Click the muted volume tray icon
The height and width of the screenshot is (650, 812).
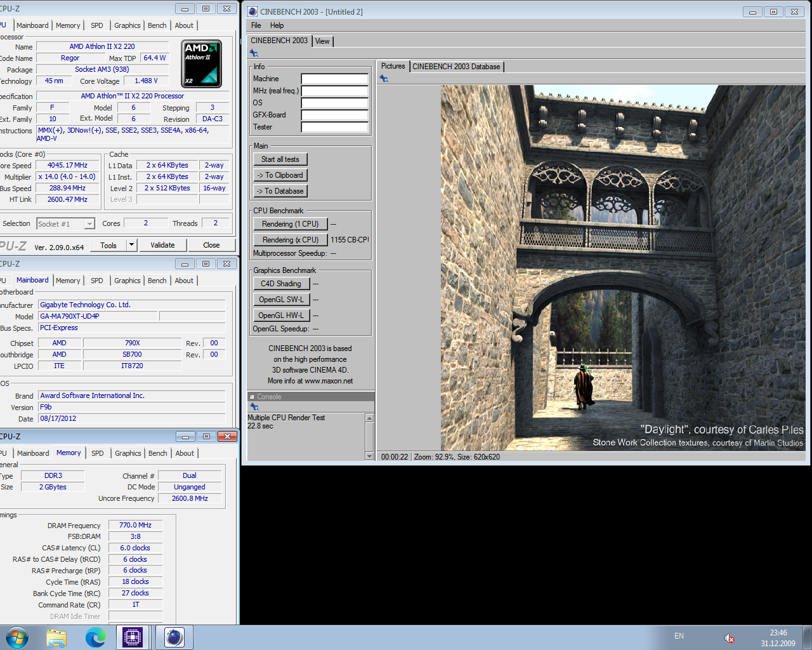pyautogui.click(x=730, y=638)
